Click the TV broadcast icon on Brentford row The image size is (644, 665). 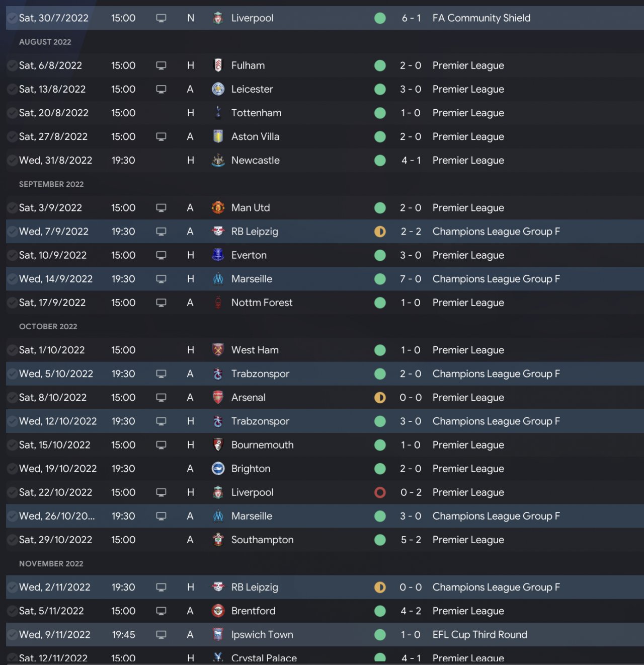click(x=161, y=611)
